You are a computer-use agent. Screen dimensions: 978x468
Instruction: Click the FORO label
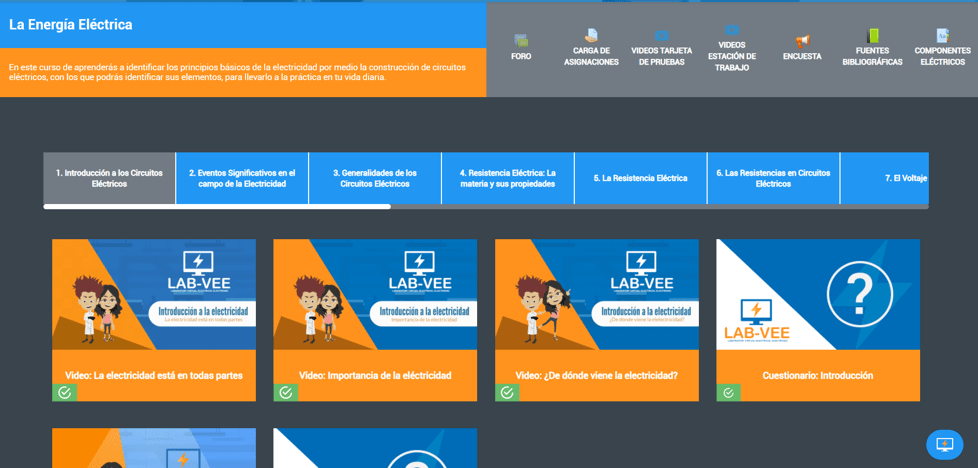point(521,56)
